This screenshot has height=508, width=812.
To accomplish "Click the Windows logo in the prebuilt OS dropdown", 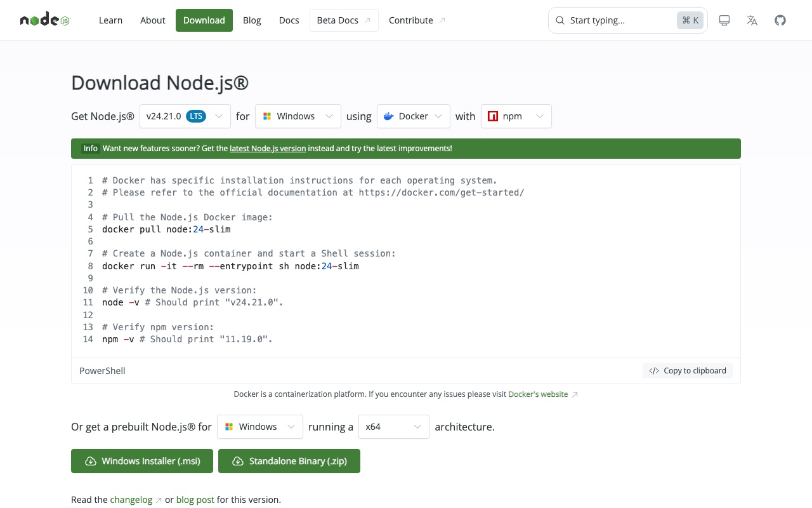I will (229, 427).
